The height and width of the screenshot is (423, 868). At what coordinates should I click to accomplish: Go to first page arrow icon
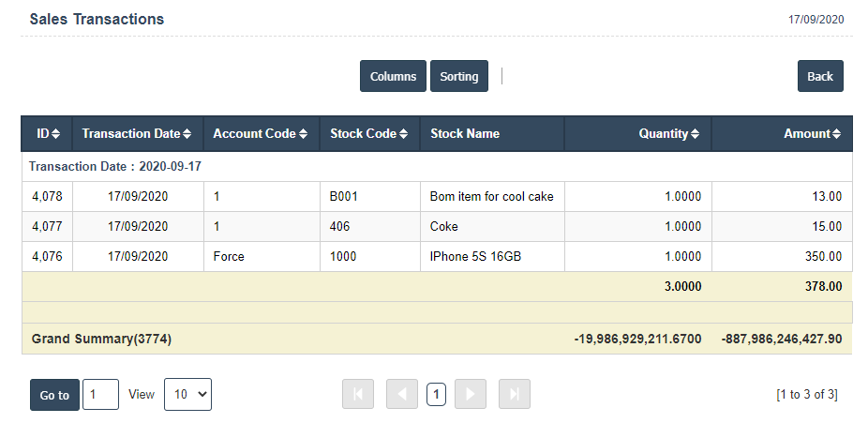click(x=358, y=395)
